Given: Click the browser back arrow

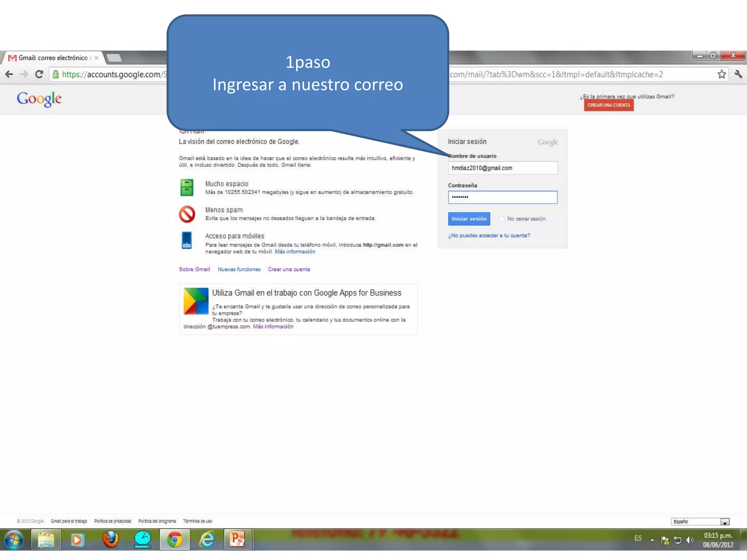Looking at the screenshot, I should coord(9,74).
